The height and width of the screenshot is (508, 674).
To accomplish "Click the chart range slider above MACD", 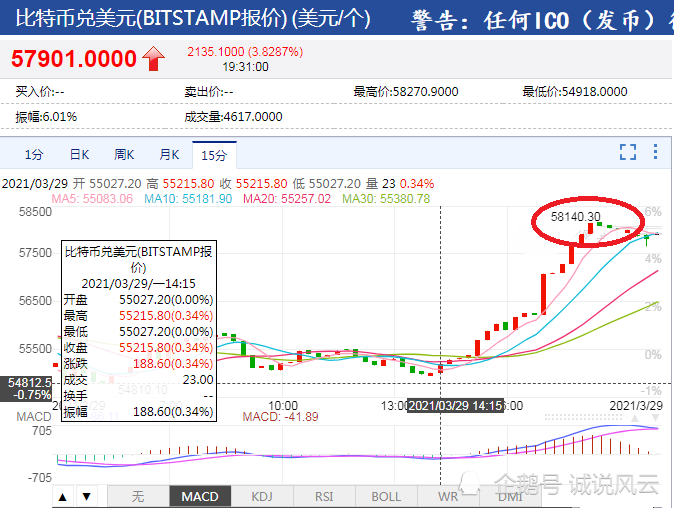I will (x=583, y=417).
